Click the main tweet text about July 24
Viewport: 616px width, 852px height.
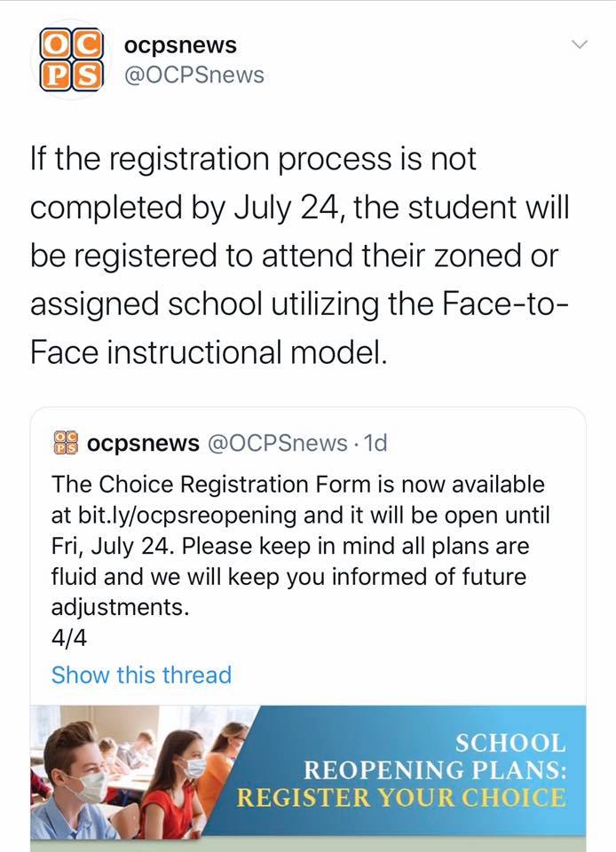299,256
